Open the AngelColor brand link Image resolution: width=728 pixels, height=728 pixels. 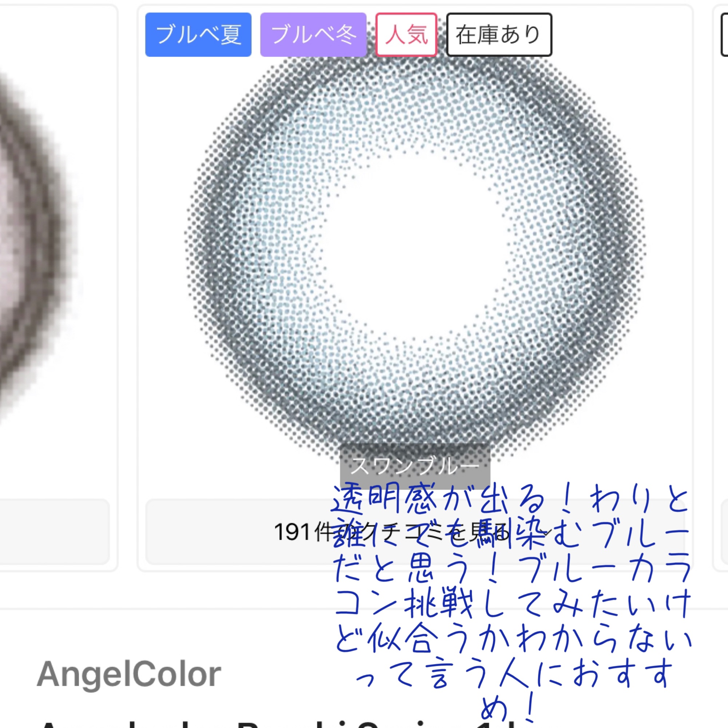click(129, 674)
